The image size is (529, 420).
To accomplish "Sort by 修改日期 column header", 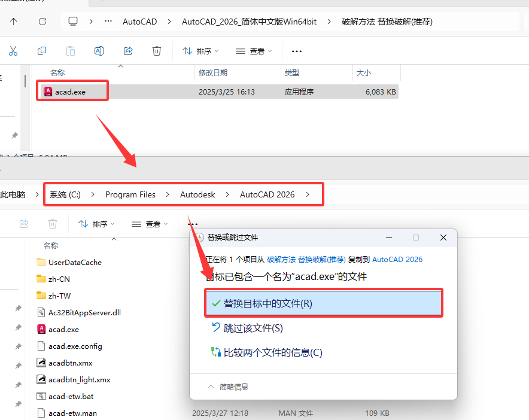I will [213, 72].
